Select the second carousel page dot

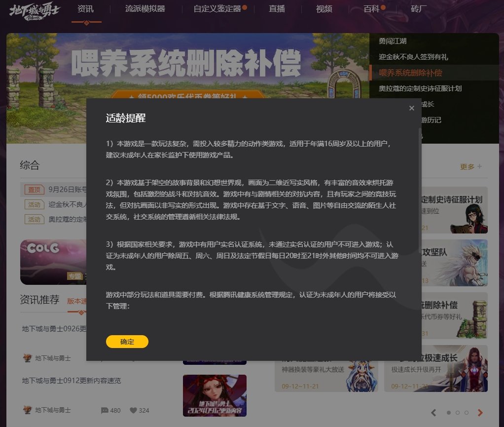click(457, 413)
